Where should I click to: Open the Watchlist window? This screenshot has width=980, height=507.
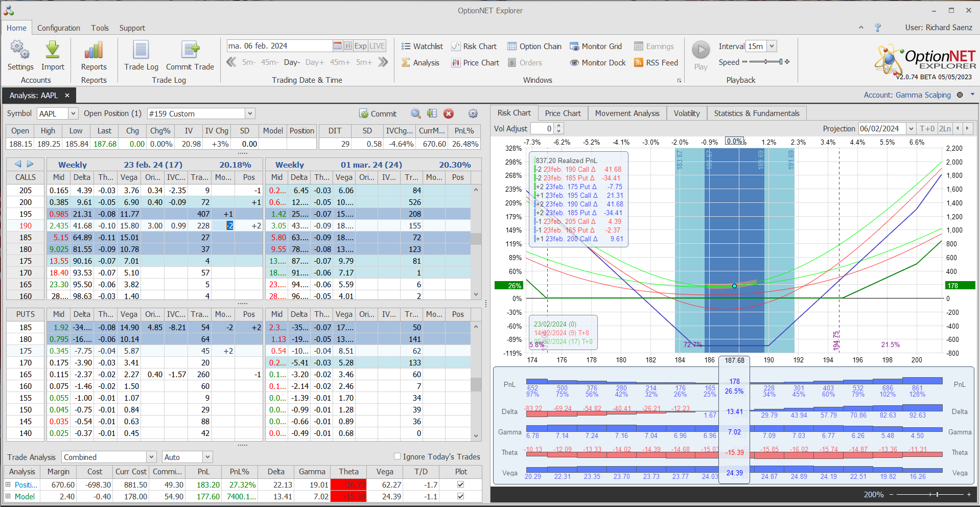click(422, 47)
